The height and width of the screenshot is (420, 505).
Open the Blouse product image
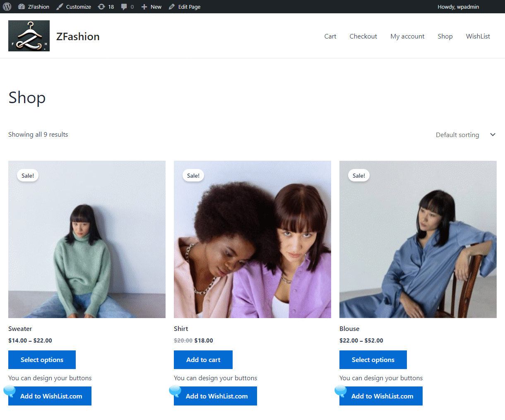(418, 239)
